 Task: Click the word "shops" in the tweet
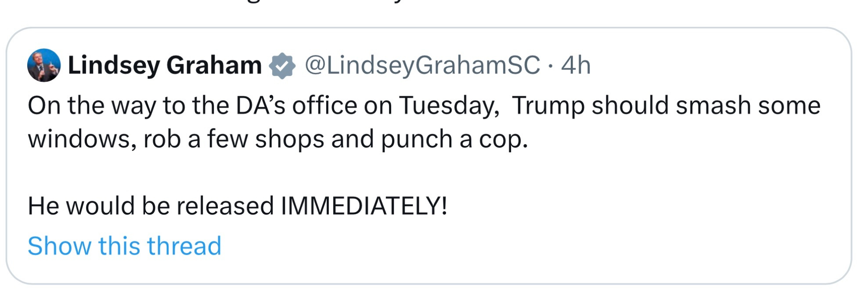tap(290, 139)
